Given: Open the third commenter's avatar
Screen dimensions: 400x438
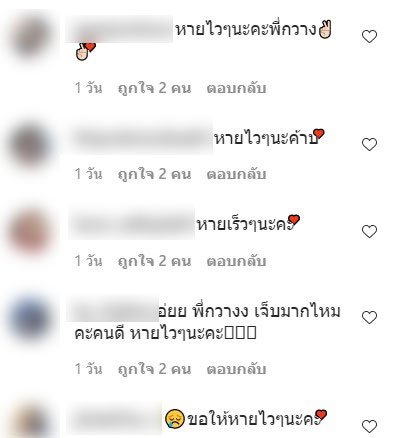Looking at the screenshot, I should click(30, 231).
